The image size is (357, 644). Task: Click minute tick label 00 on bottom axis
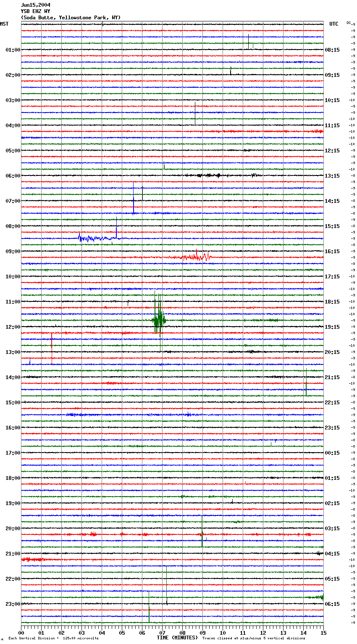point(21,633)
